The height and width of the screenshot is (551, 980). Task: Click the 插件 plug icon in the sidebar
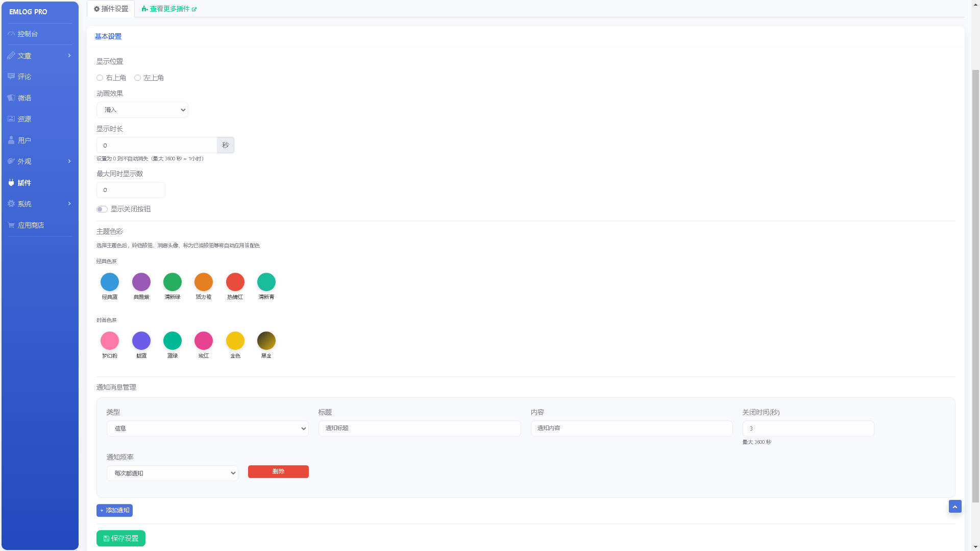[x=11, y=182]
